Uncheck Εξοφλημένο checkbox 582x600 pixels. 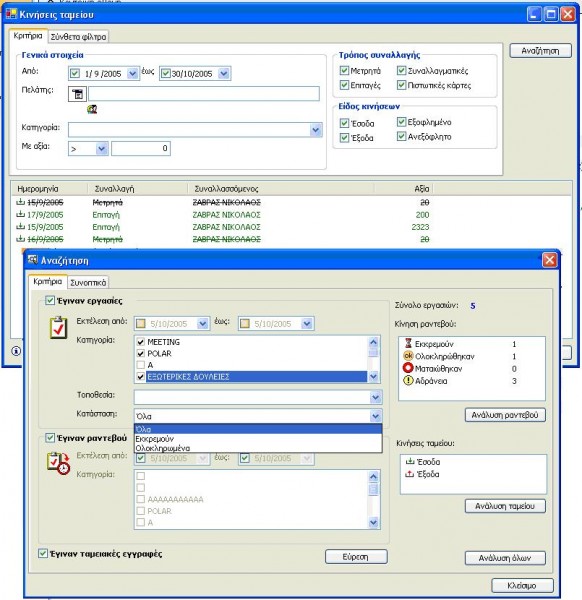point(401,122)
